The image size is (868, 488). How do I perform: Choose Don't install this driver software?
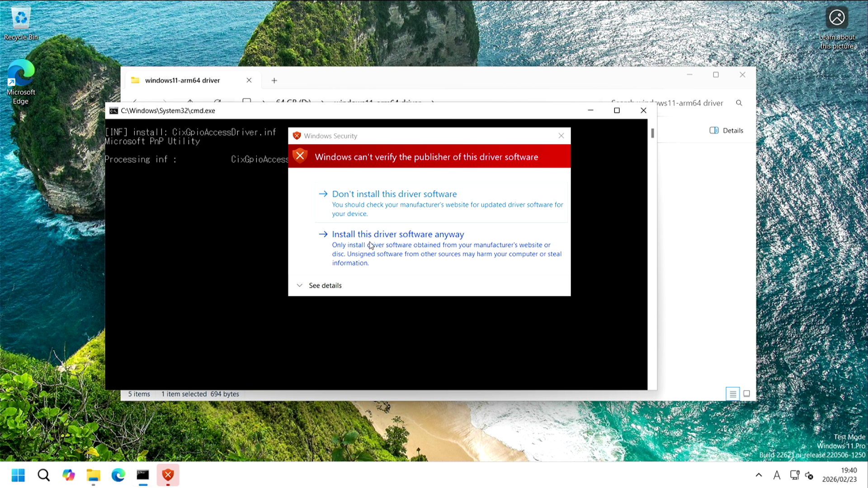pos(394,194)
